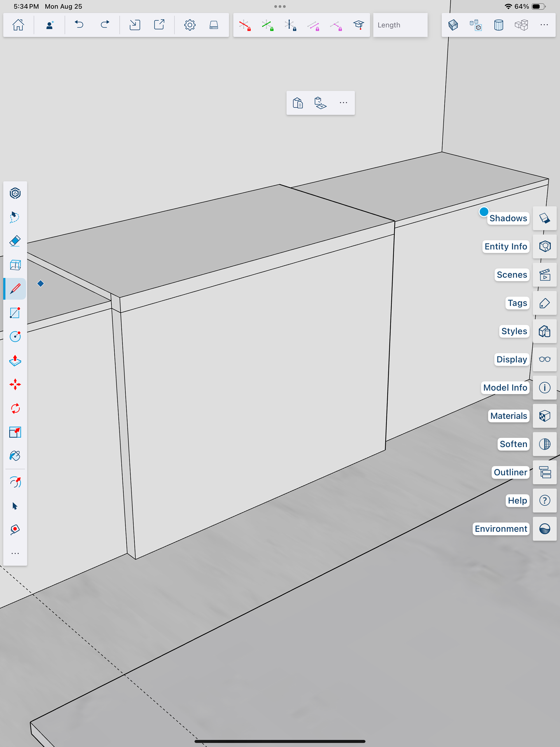Select the Paint Bucket tool
Viewport: 560px width, 747px height.
tap(15, 456)
